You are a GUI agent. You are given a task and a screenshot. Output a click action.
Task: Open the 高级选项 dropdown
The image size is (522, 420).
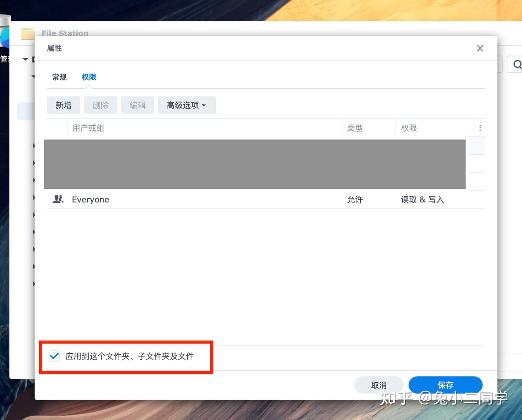[186, 105]
